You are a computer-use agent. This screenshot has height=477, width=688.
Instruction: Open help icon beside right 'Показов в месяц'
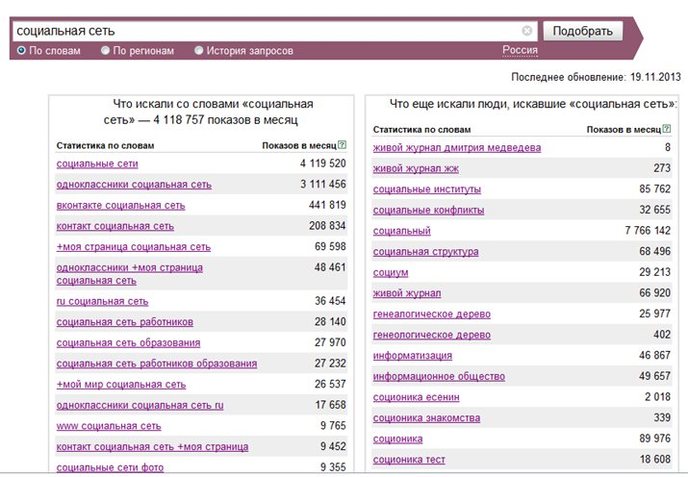click(x=666, y=129)
